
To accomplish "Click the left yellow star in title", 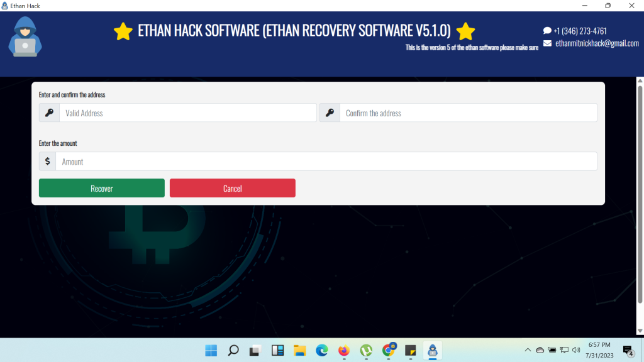I will click(123, 31).
